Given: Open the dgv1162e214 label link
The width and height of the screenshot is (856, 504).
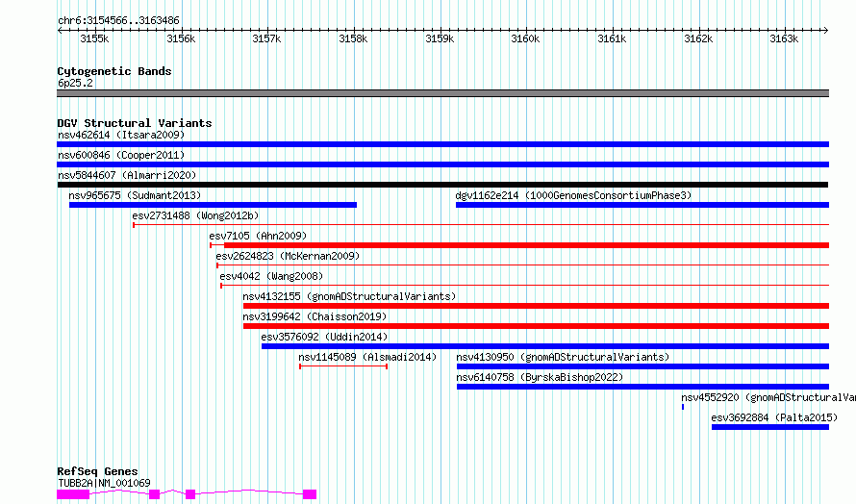Looking at the screenshot, I should (573, 195).
